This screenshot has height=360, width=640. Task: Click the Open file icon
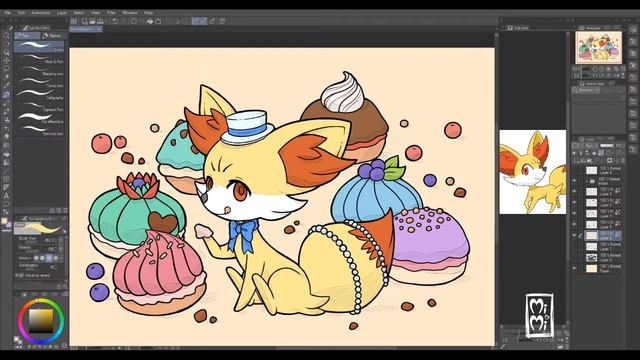(93, 21)
